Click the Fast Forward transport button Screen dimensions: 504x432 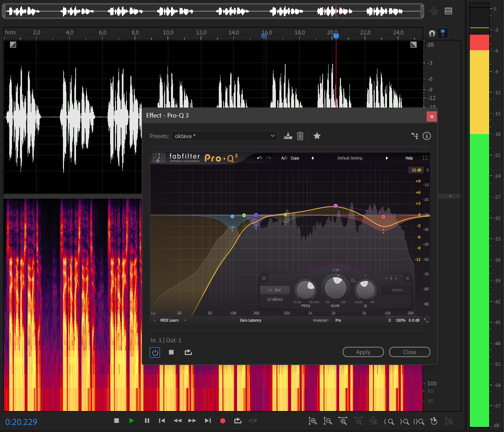pyautogui.click(x=192, y=421)
